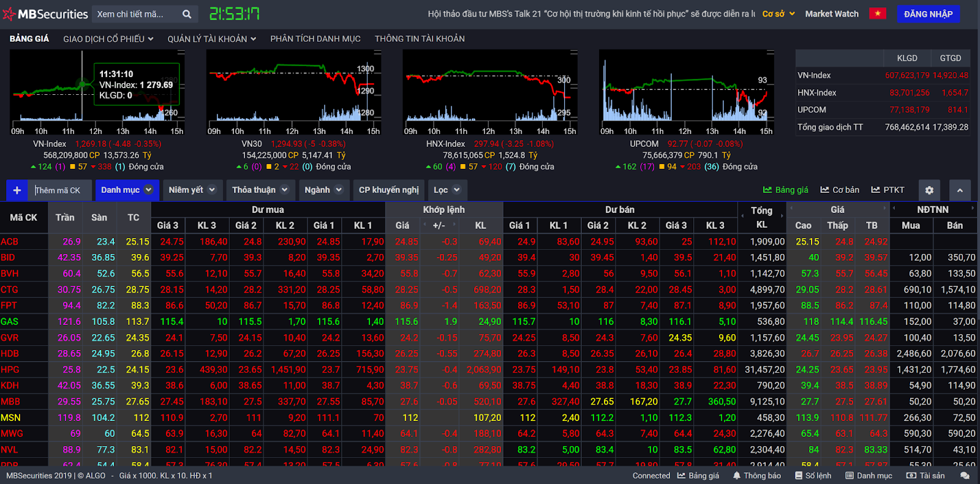This screenshot has height=484, width=980.
Task: Collapse the charts panel with up arrow
Action: [960, 190]
